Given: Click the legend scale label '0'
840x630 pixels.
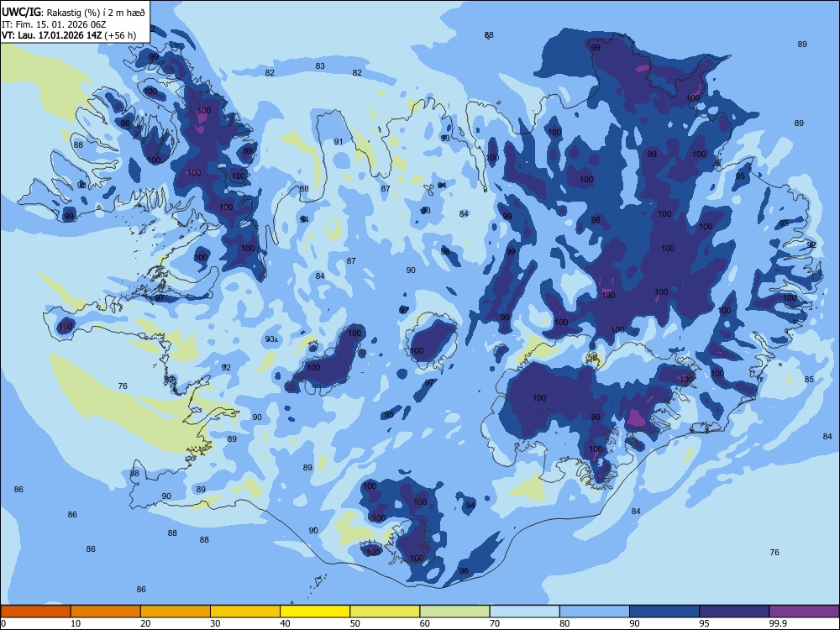Looking at the screenshot, I should (3, 623).
